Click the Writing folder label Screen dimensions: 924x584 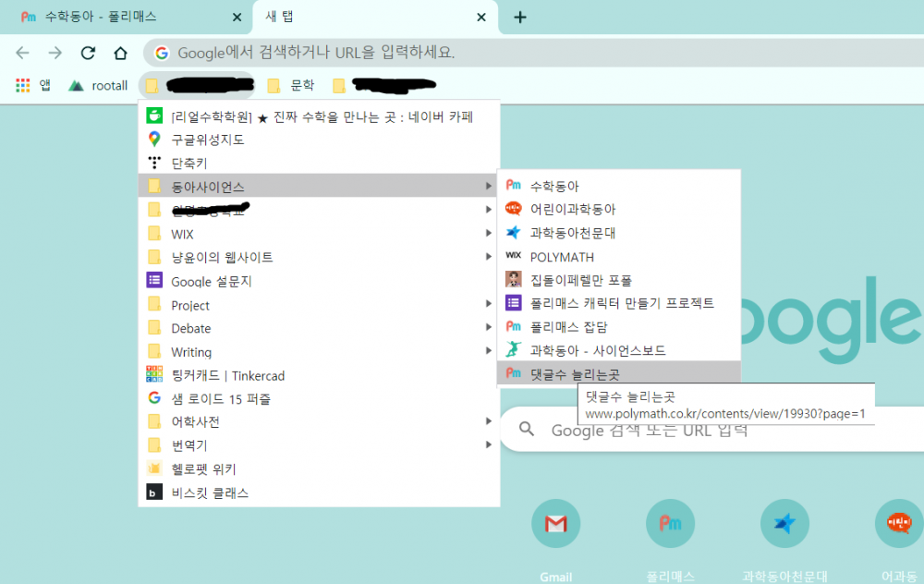point(191,352)
